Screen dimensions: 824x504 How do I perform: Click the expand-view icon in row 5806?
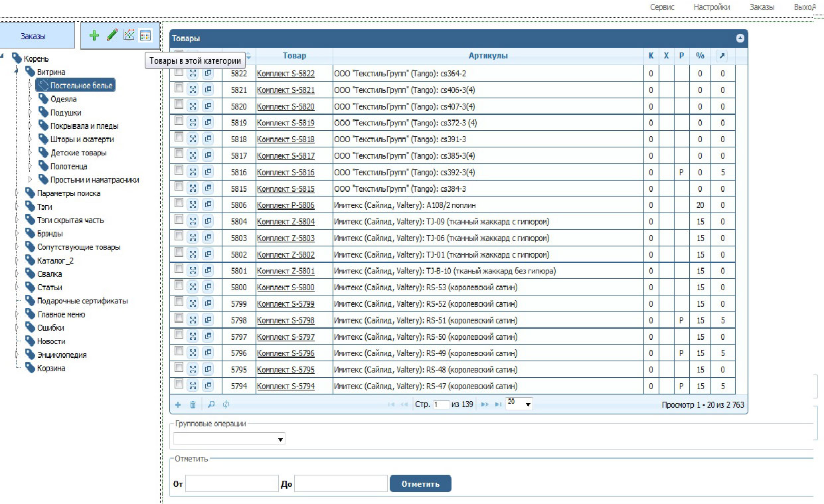click(x=193, y=205)
